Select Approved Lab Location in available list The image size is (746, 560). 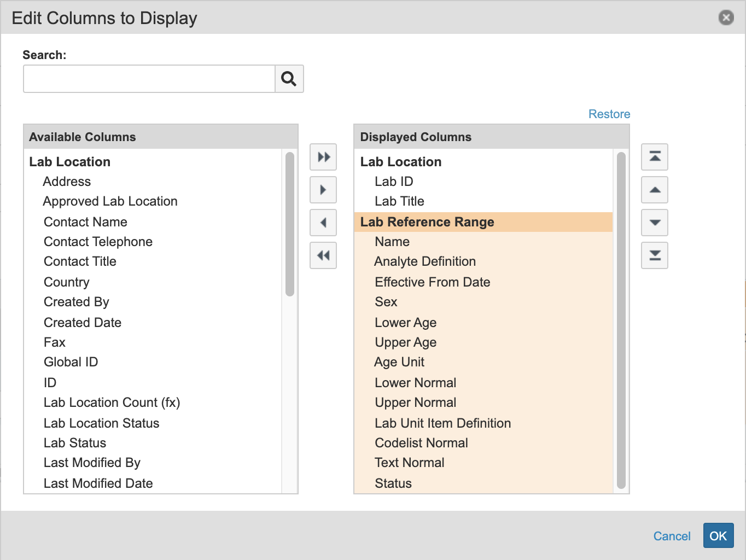click(x=110, y=201)
